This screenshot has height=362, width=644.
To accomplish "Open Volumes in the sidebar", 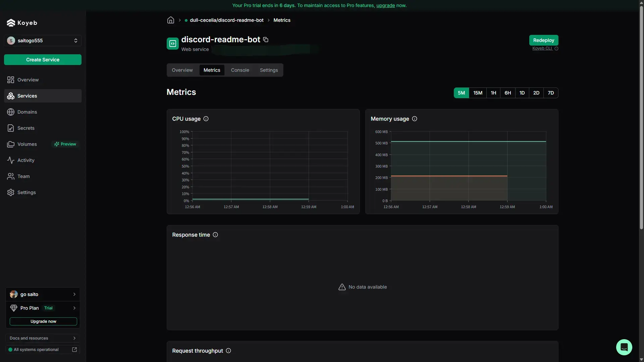I will 43,144.
